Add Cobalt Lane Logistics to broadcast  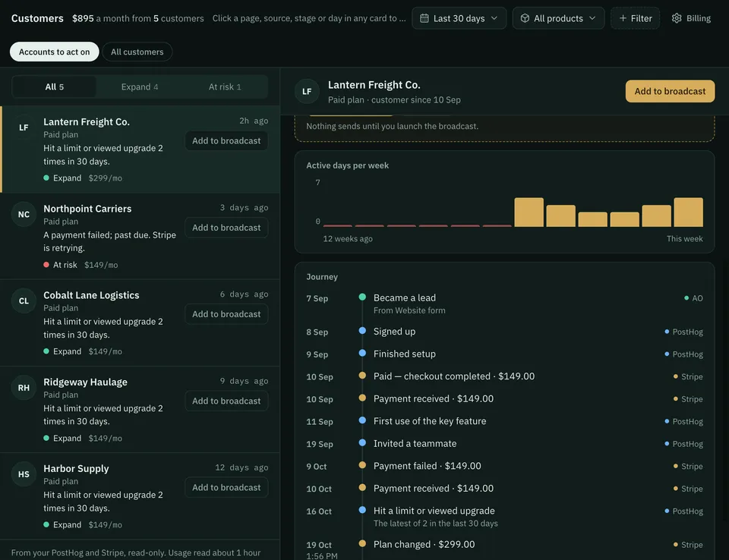pyautogui.click(x=226, y=314)
